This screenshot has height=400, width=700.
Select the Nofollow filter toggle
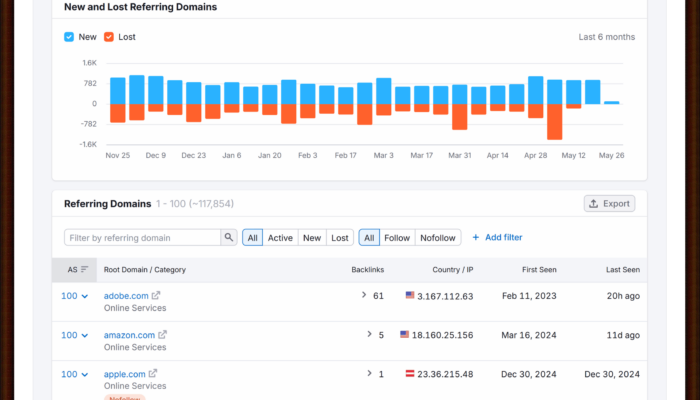point(437,238)
